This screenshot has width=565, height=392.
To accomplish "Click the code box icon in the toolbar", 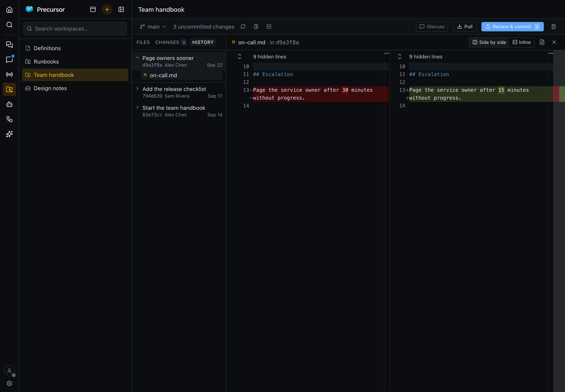I will pyautogui.click(x=269, y=26).
